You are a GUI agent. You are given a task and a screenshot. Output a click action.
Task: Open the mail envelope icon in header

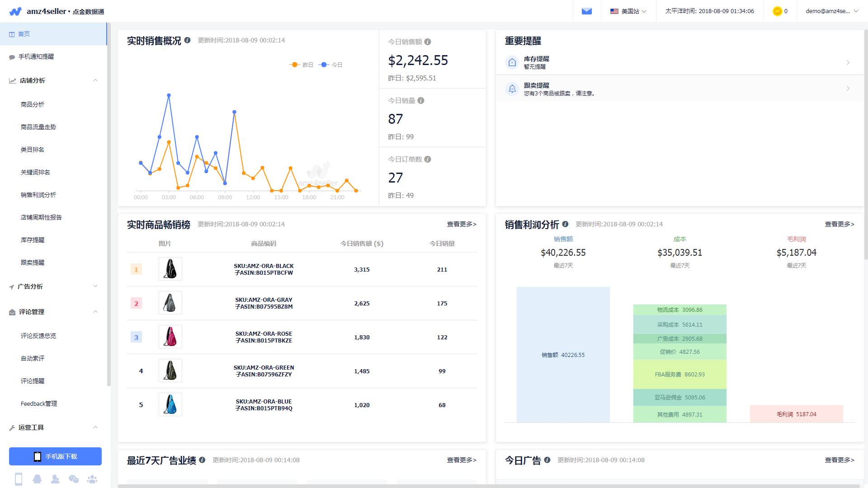[x=586, y=11]
